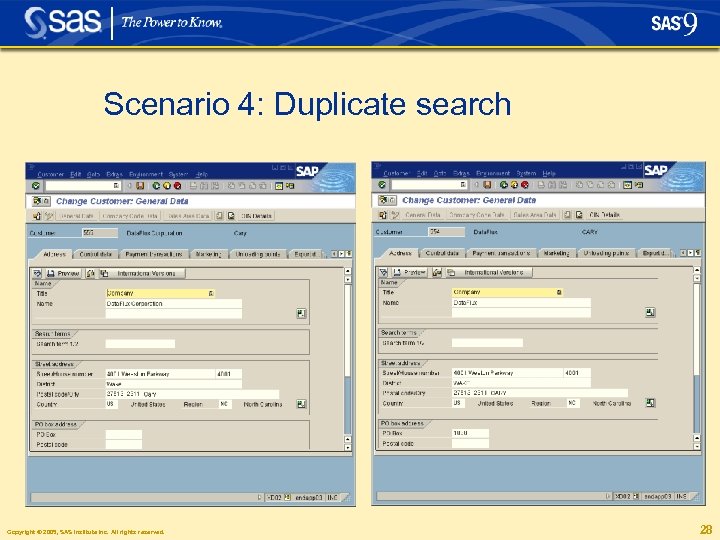The height and width of the screenshot is (540, 720).
Task: Click the Create Session icon in right SAP window
Action: [628, 185]
